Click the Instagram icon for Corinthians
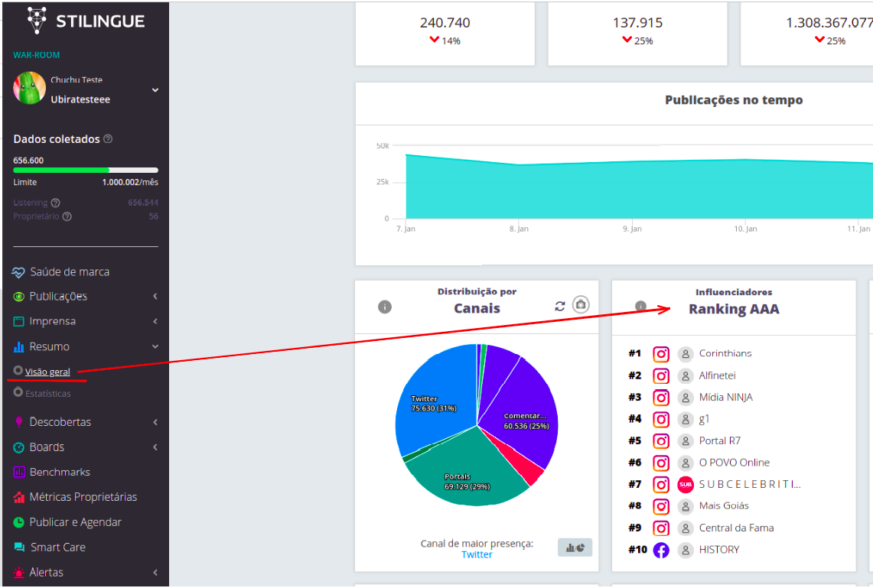 [661, 354]
